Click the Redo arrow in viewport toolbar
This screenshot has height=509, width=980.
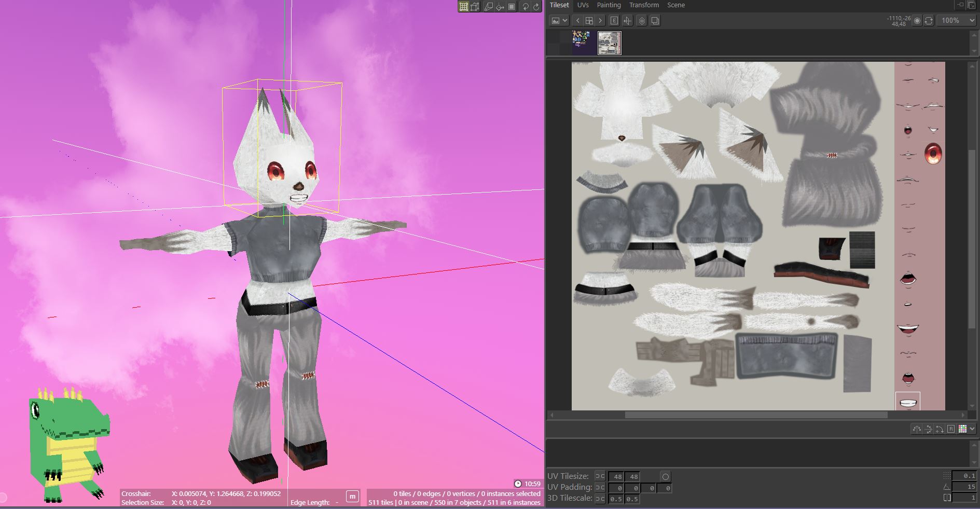[536, 7]
